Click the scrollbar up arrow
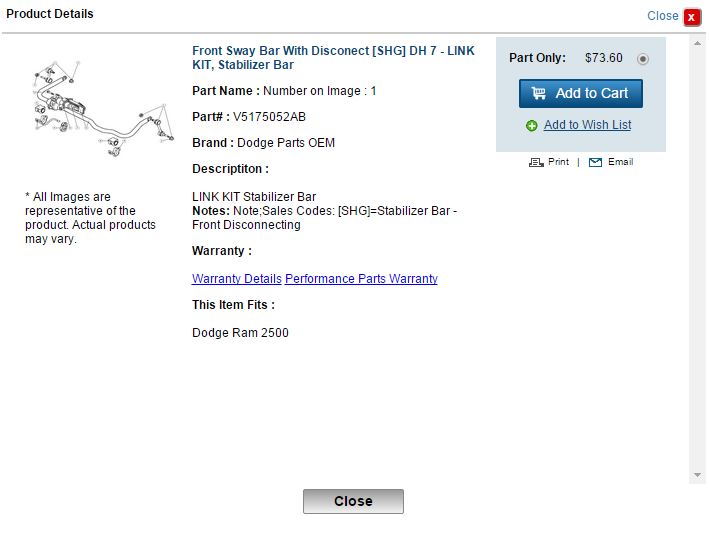709x533 pixels. (697, 43)
